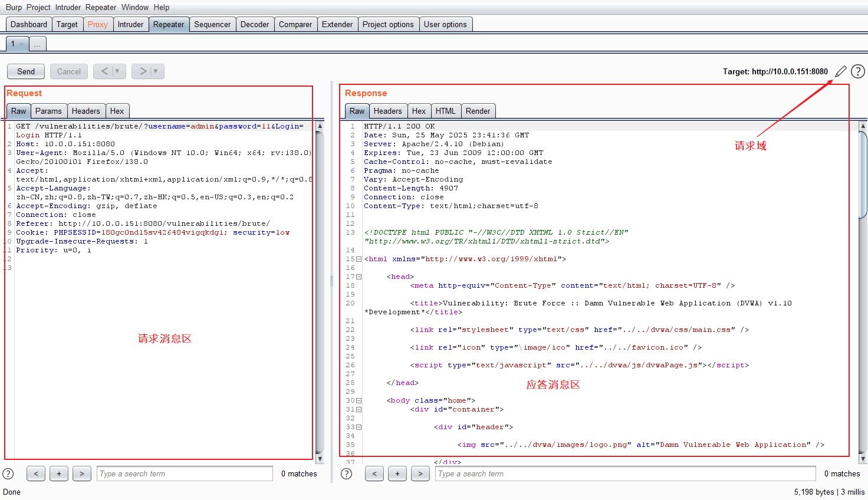The width and height of the screenshot is (868, 500).
Task: Show response HTML view
Action: pyautogui.click(x=446, y=111)
